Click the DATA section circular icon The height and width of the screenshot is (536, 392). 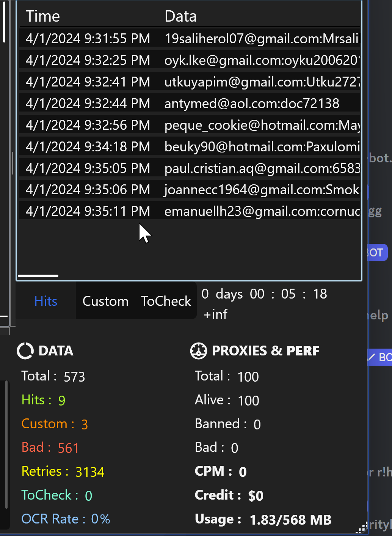point(25,351)
